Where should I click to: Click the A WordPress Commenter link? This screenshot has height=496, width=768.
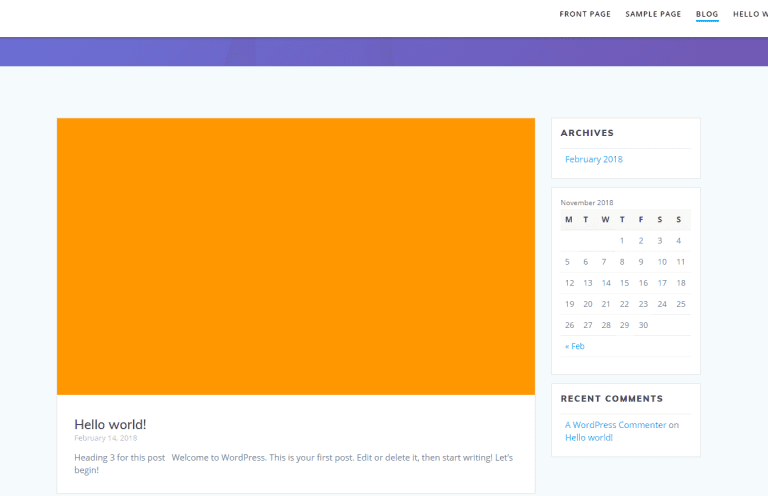(x=615, y=425)
